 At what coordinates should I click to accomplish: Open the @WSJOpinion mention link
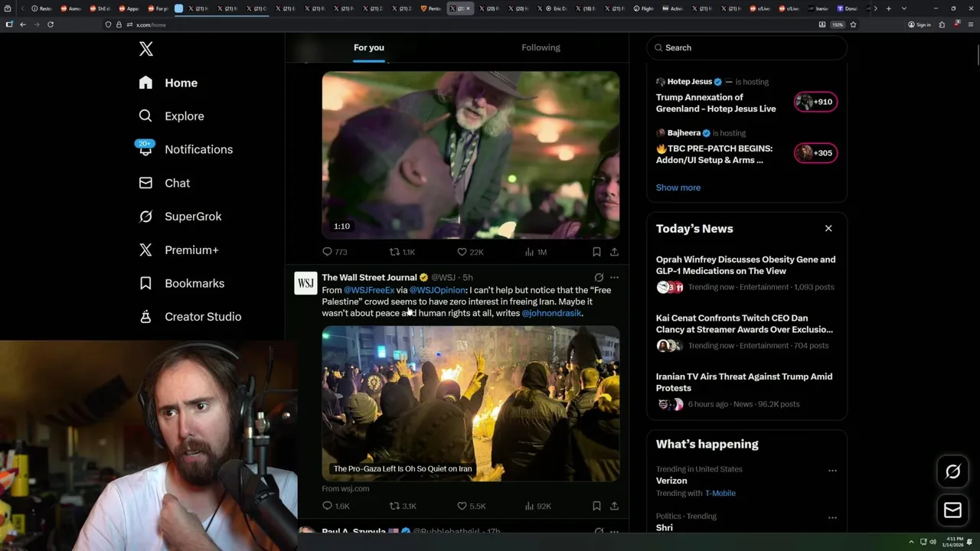pos(437,290)
